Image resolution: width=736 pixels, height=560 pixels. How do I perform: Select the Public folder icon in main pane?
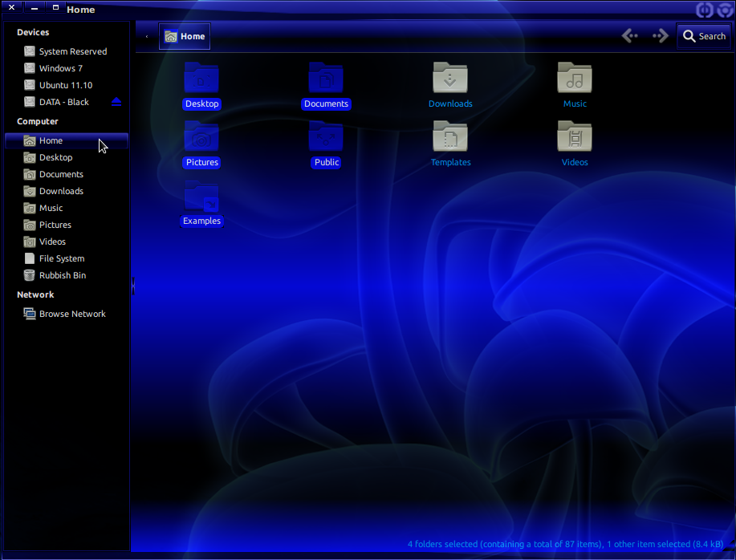pyautogui.click(x=326, y=137)
